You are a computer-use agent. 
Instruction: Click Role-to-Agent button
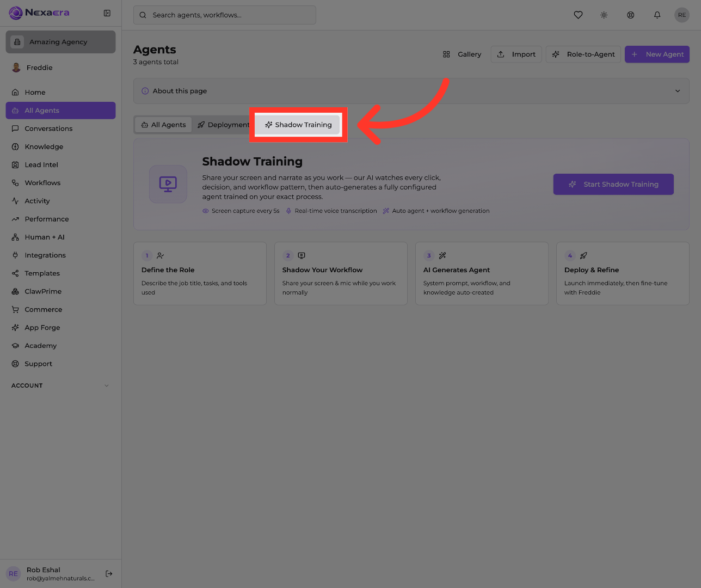(583, 54)
